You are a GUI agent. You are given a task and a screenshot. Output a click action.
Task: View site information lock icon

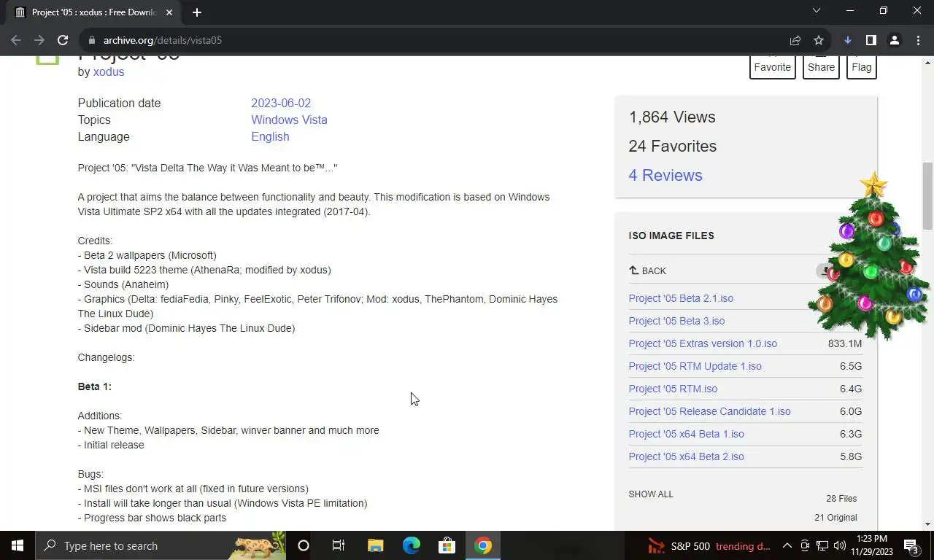90,40
